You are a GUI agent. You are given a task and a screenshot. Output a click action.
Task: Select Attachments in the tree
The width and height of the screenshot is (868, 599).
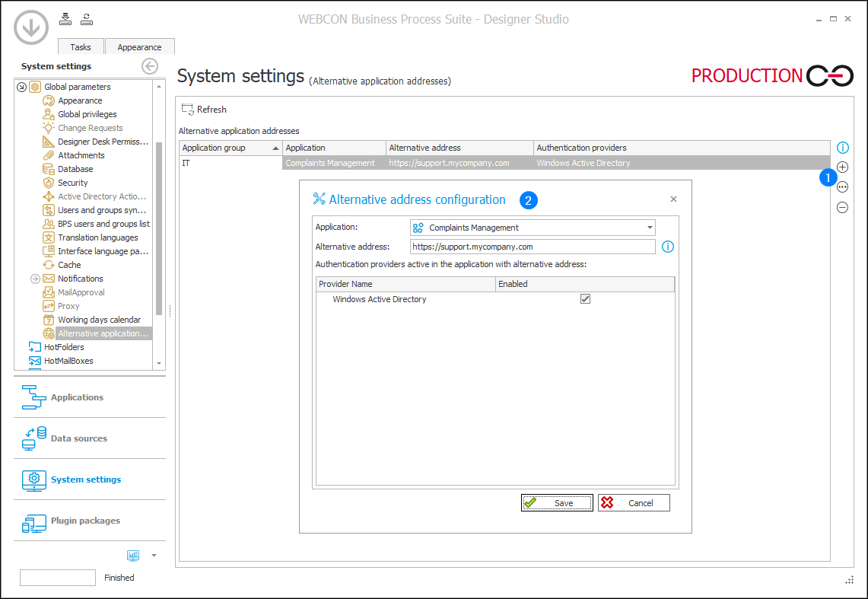coord(81,155)
